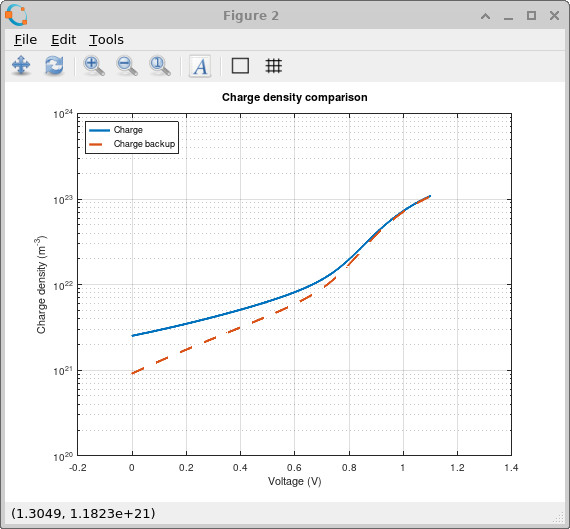Click y-axis tick label 10^20

coord(63,456)
